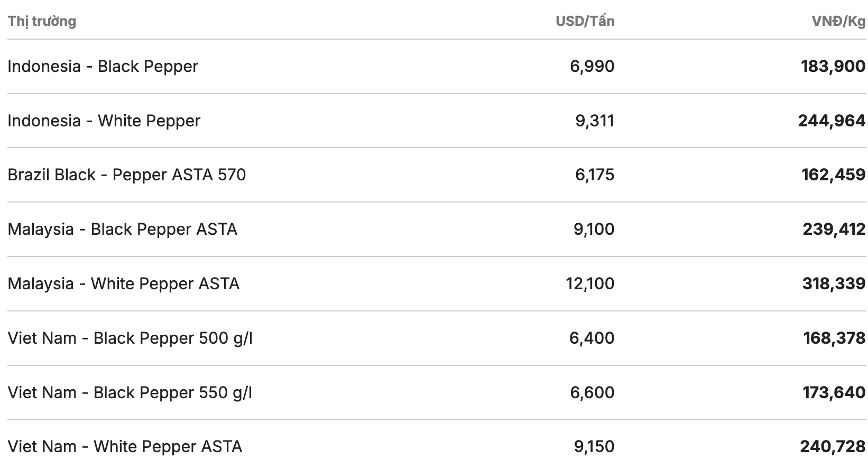Screen dimensions: 868x459
Task: Click the 6,990 USD price value
Action: [592, 67]
